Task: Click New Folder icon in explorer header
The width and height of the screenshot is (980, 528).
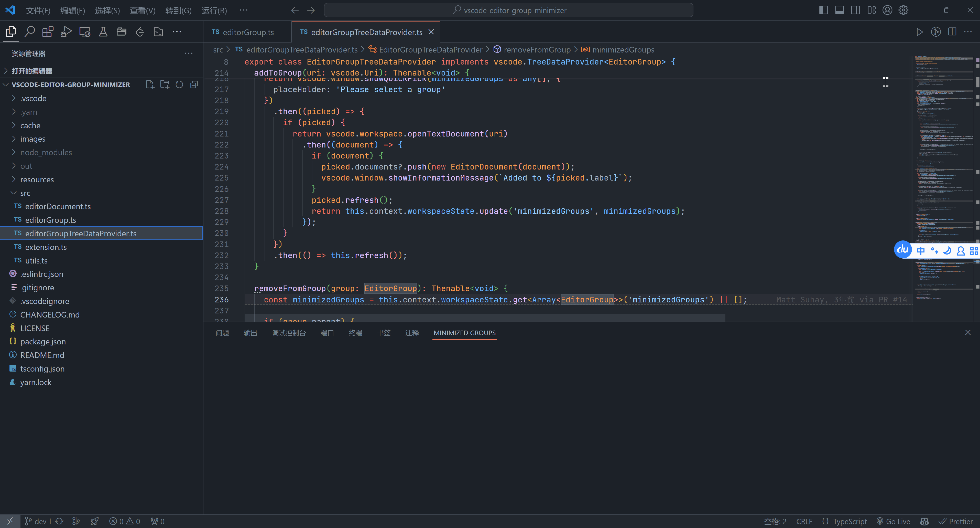Action: 165,85
